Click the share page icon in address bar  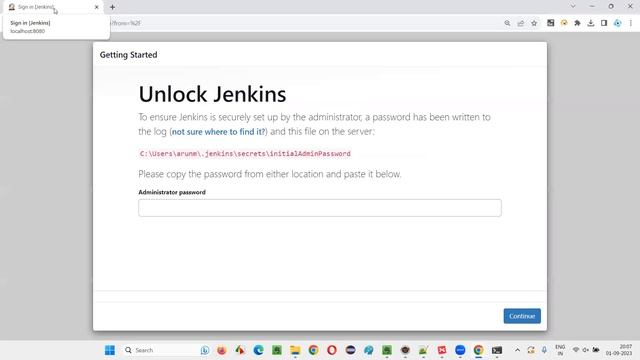pyautogui.click(x=520, y=23)
